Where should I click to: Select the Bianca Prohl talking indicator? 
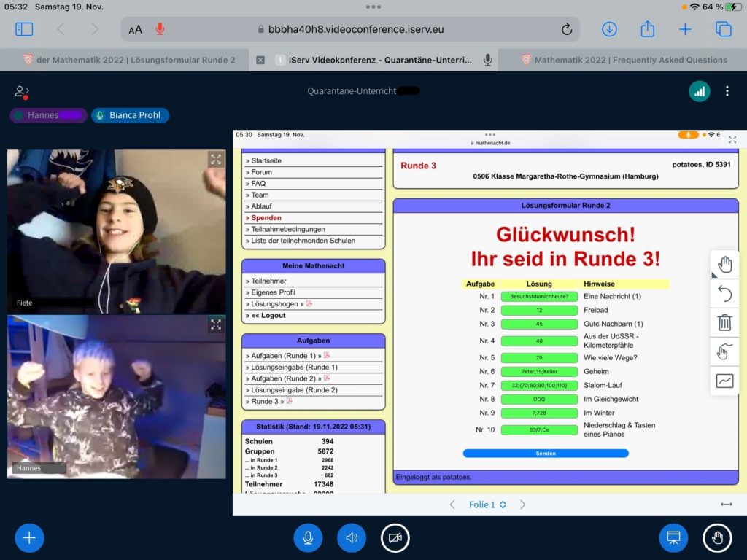[x=130, y=115]
